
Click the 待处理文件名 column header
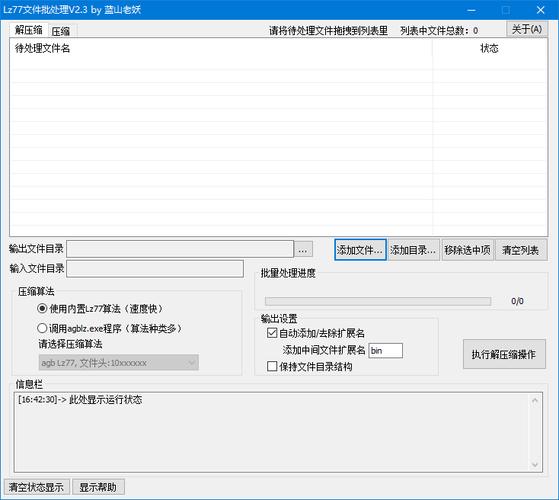(221, 48)
